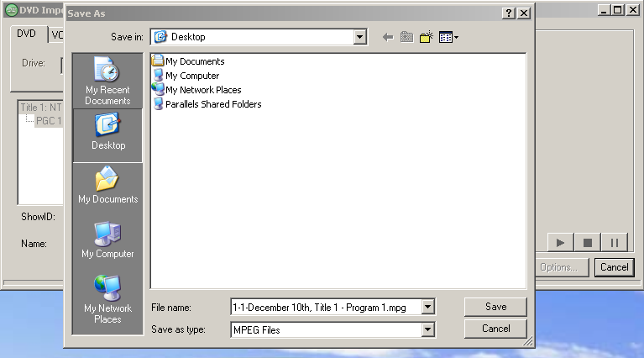Select My Network Places in file list
This screenshot has width=644, height=358.
click(196, 90)
